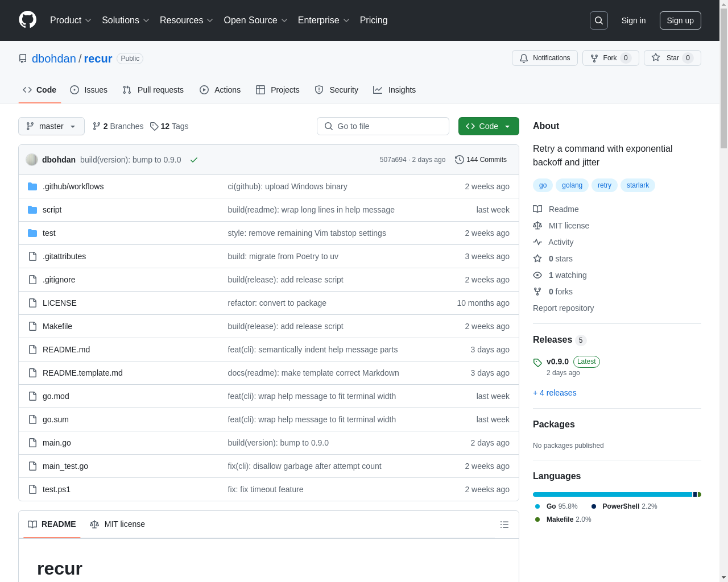Open the .github/workflows folder
This screenshot has width=728, height=582.
pos(73,186)
